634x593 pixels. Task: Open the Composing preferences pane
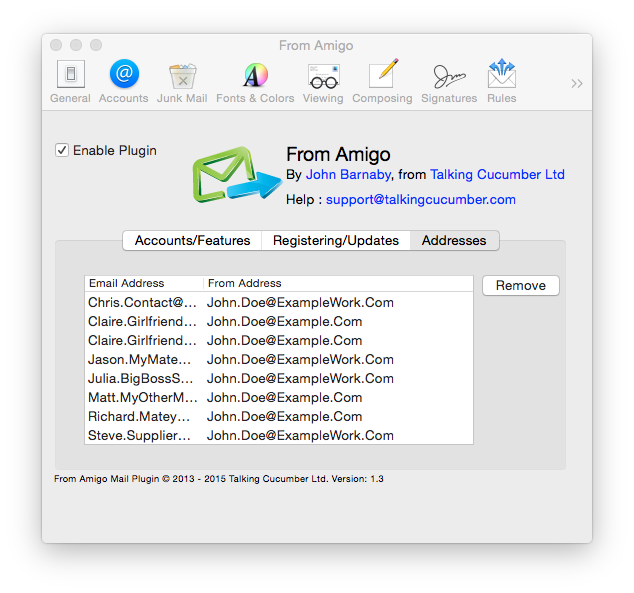tap(382, 82)
